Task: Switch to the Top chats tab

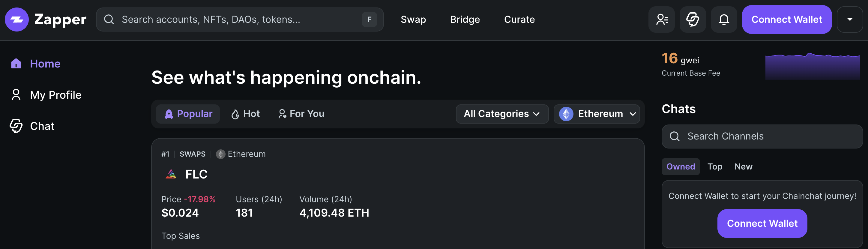Action: tap(715, 166)
